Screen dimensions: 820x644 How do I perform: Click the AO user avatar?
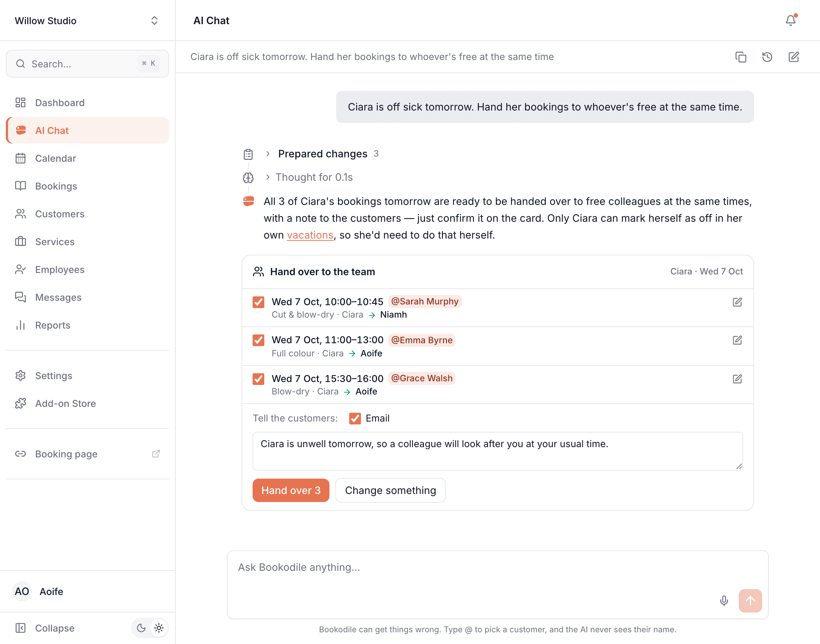tap(22, 591)
